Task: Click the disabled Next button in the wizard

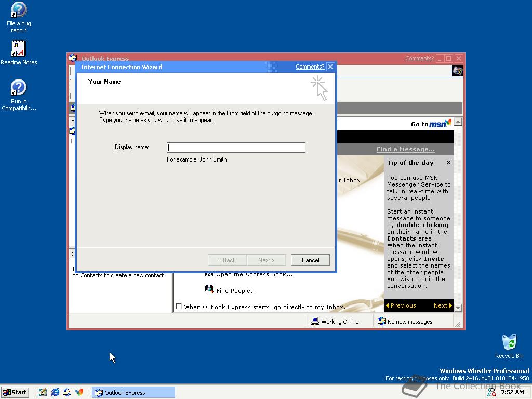Action: point(266,260)
